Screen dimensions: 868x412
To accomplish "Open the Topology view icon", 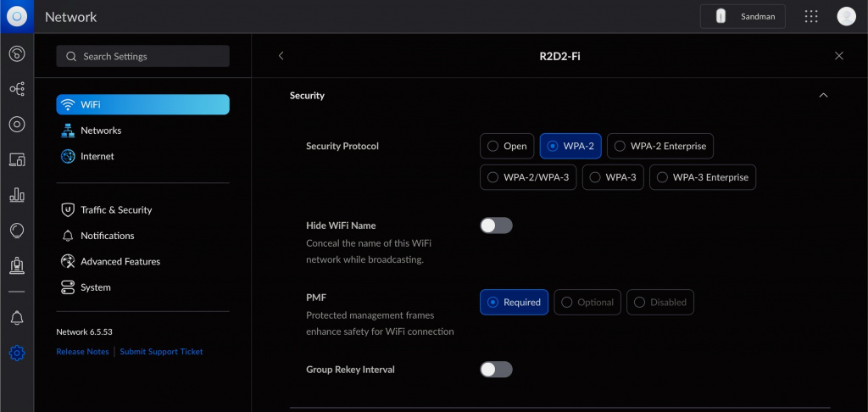I will click(x=17, y=89).
